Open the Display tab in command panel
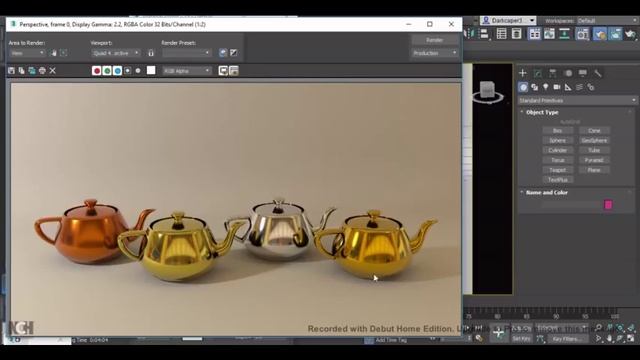The width and height of the screenshot is (640, 360). point(583,73)
